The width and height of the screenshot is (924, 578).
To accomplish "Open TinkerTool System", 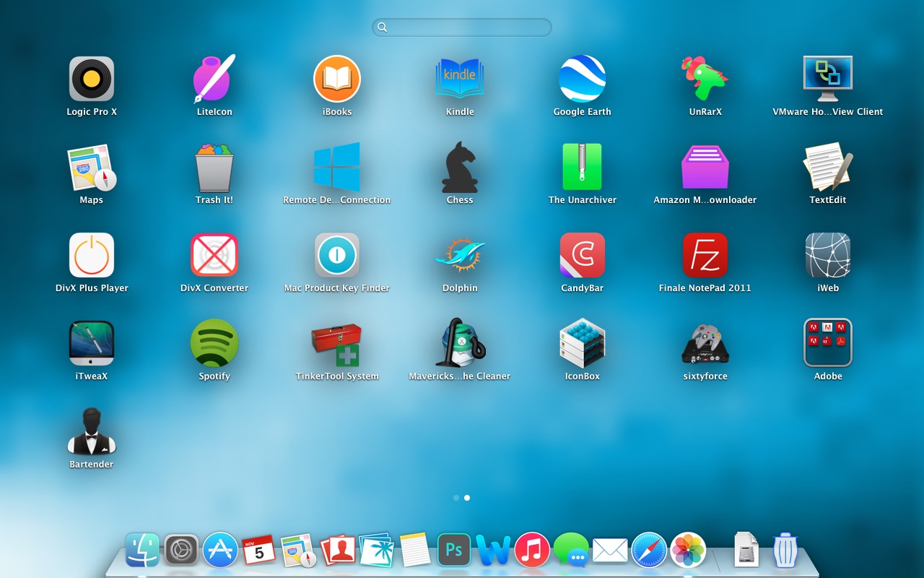I will (x=337, y=345).
